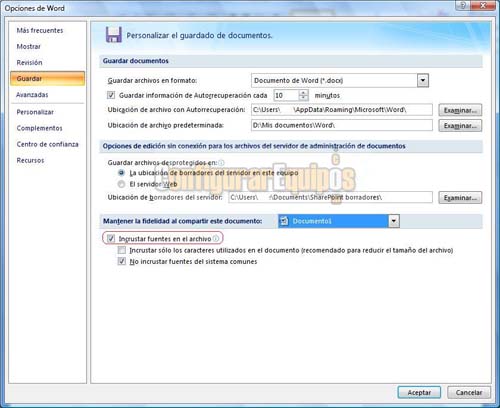Open Centro de confianza category
This screenshot has height=408, width=500.
pos(47,144)
